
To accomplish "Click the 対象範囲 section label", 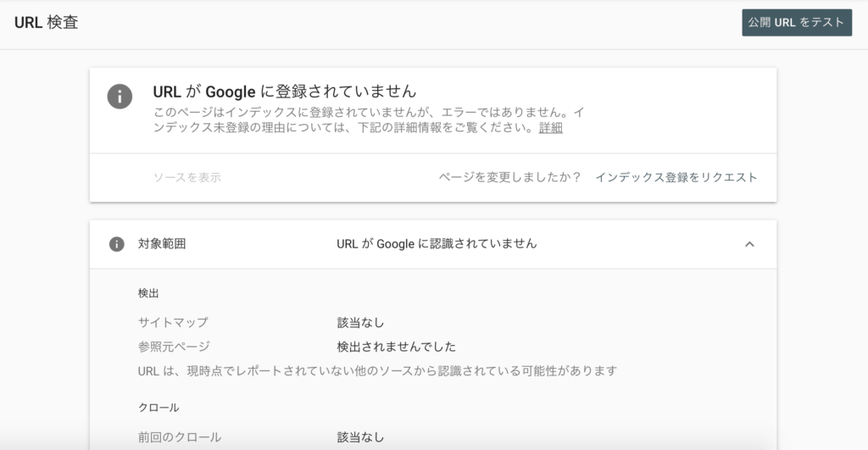I will coord(162,244).
